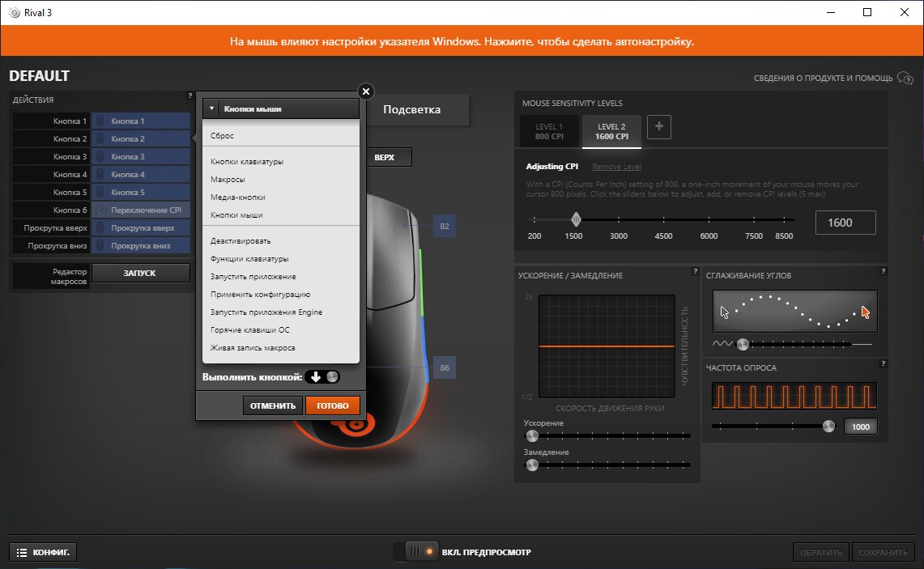Select Деактивировать option
Viewport: 924px width, 569px height.
coord(241,241)
